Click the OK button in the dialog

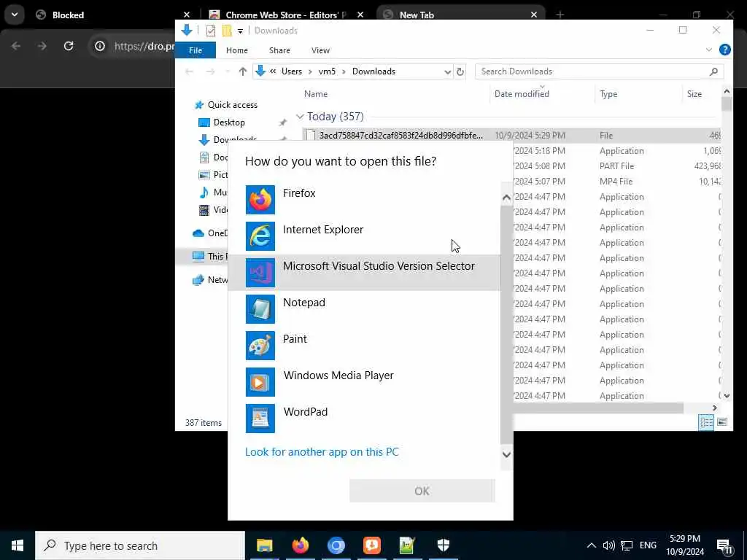(x=422, y=491)
